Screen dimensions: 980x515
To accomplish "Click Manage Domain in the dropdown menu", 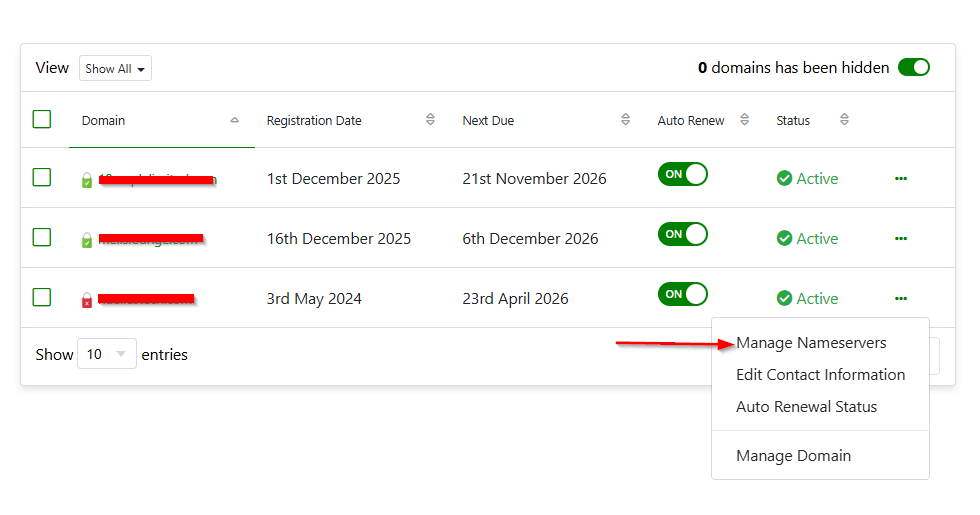I will (x=794, y=456).
